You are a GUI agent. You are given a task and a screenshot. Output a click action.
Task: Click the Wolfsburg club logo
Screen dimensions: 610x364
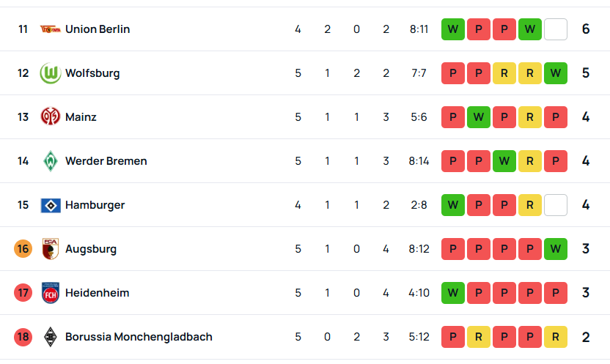(50, 73)
